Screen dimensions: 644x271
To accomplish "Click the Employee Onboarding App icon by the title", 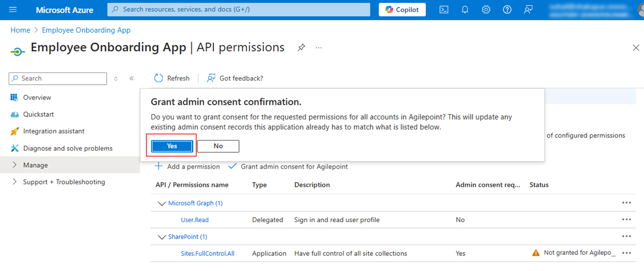I will coord(18,51).
